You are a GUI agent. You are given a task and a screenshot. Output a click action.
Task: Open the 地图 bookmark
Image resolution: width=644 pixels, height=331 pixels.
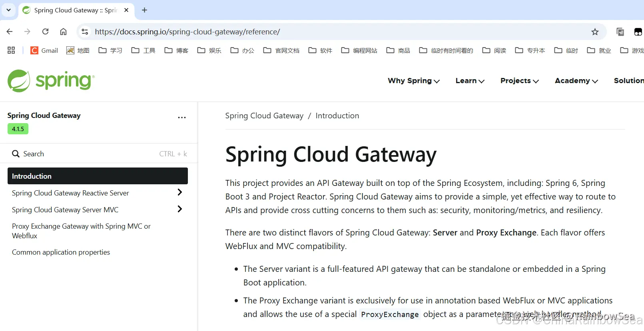[78, 50]
